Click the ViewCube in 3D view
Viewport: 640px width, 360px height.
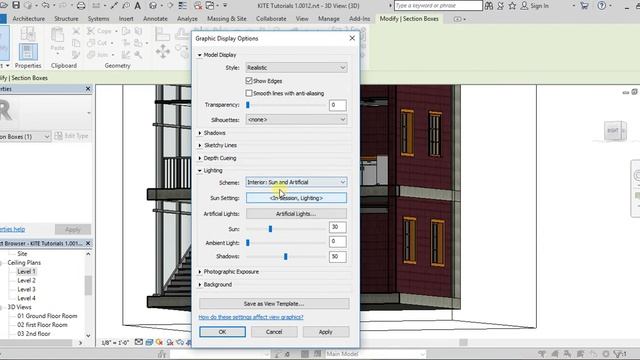tap(615, 131)
